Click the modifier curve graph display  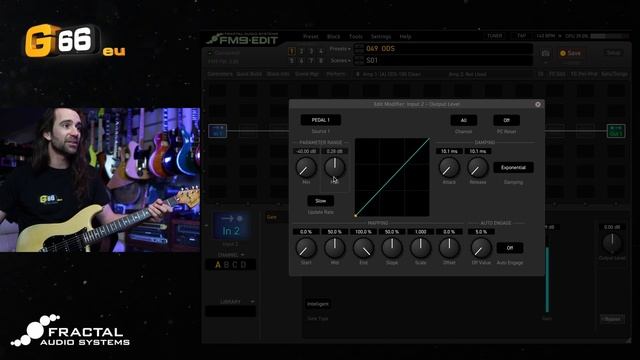392,177
